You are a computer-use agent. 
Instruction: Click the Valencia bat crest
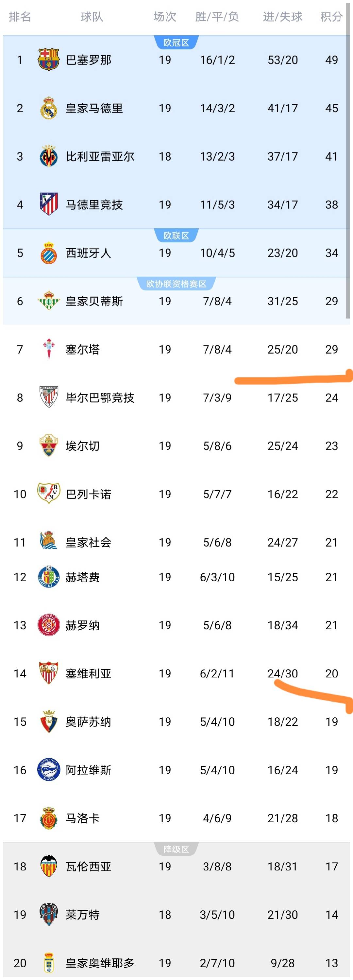49,866
